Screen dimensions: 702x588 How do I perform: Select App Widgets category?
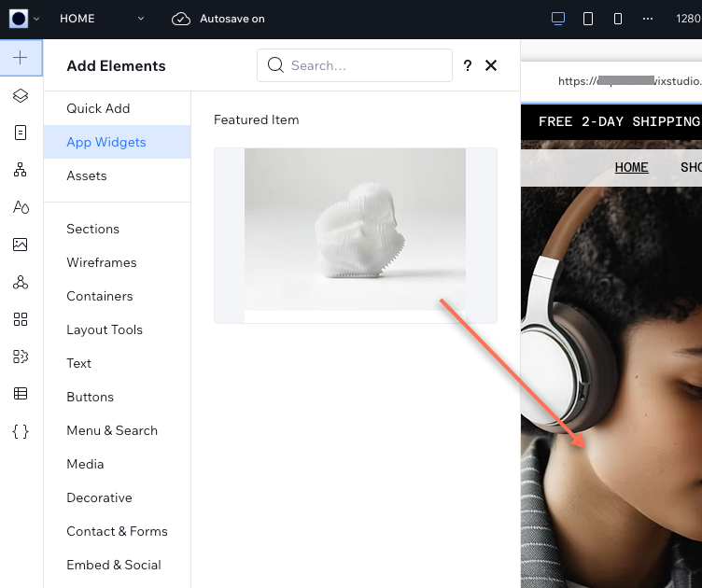118,142
